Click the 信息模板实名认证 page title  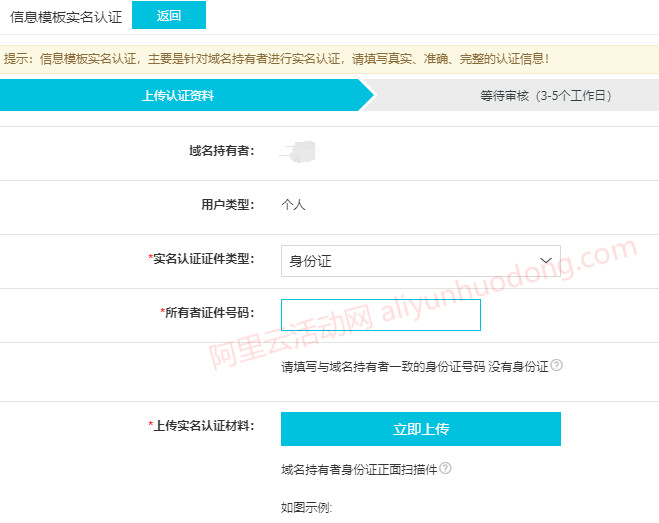(x=66, y=17)
